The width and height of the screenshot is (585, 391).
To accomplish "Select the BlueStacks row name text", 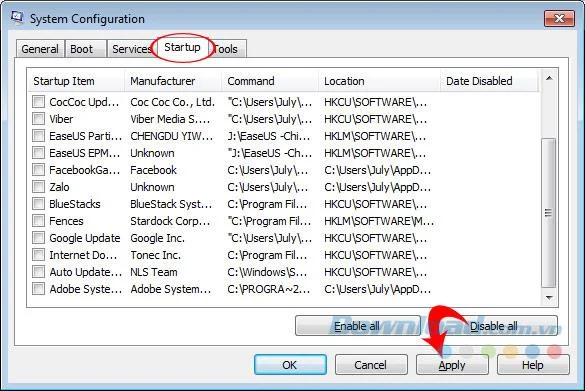I will tap(75, 204).
